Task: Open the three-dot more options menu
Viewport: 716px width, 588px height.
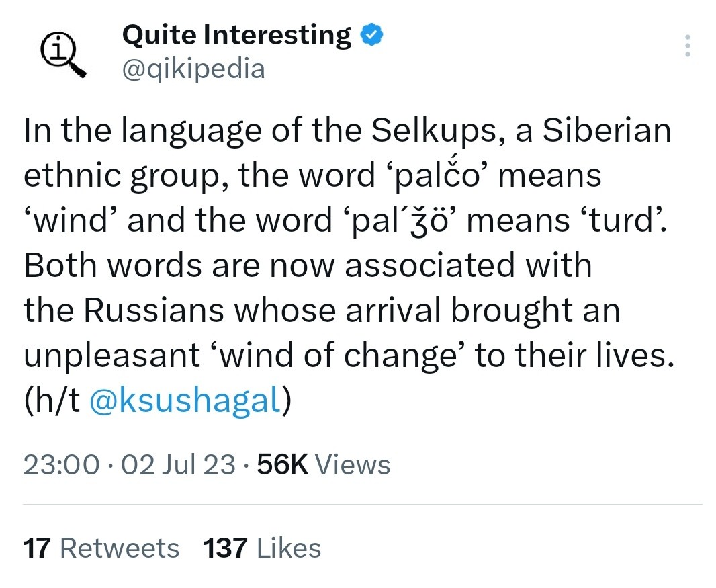Action: 688,46
